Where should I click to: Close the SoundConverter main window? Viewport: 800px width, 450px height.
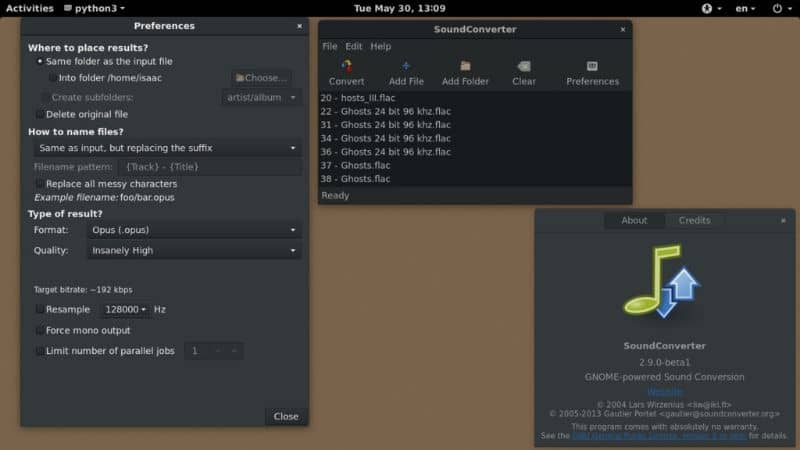tap(623, 30)
